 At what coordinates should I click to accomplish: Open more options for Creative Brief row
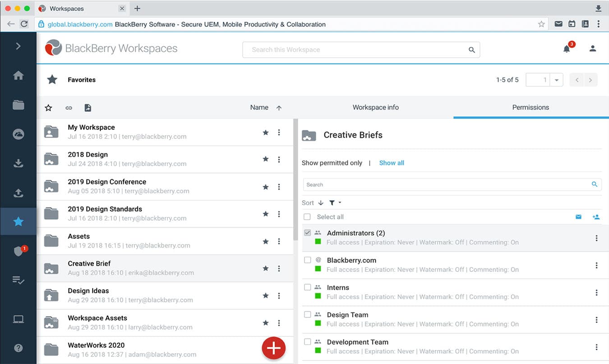click(x=279, y=268)
